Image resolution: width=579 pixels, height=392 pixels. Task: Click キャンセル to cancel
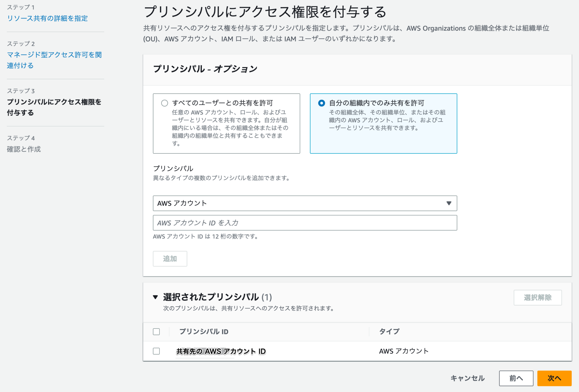coord(467,378)
